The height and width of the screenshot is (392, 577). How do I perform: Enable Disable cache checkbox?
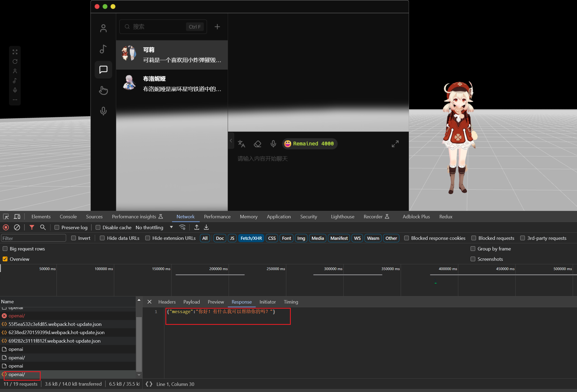pyautogui.click(x=98, y=227)
